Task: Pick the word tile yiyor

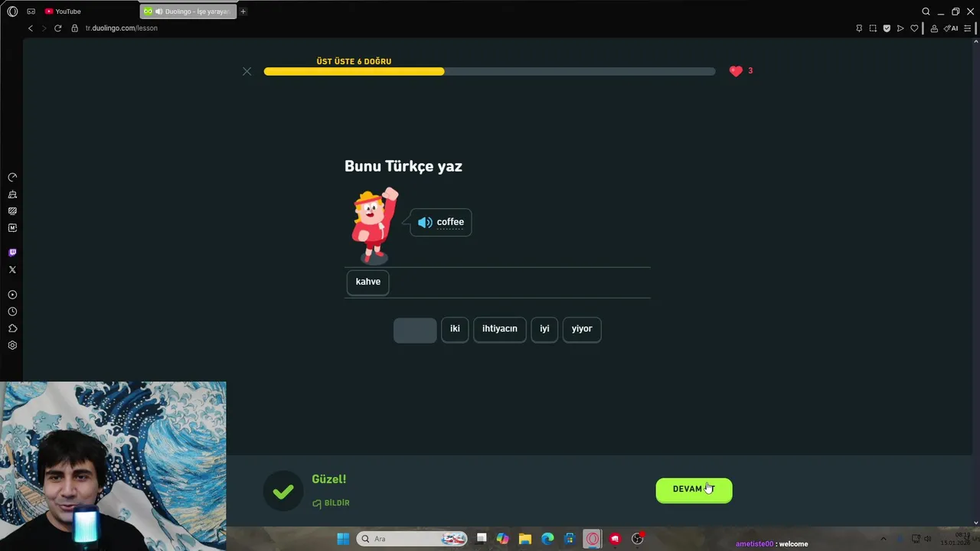Action: tap(582, 329)
